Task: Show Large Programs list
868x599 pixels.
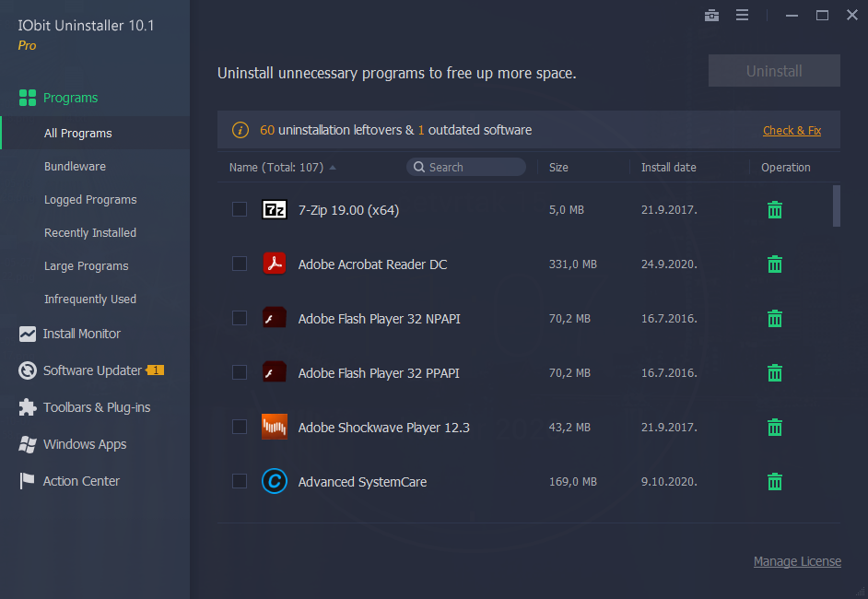Action: tap(87, 265)
